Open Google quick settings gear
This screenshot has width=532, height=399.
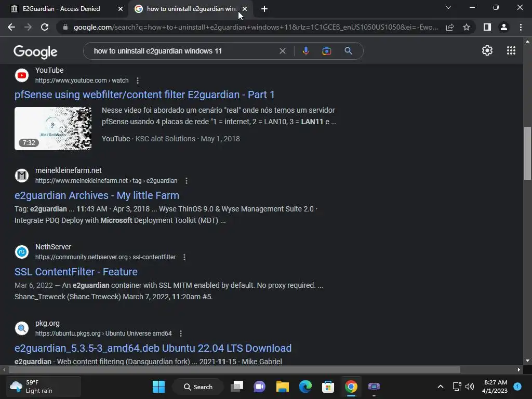(x=487, y=50)
